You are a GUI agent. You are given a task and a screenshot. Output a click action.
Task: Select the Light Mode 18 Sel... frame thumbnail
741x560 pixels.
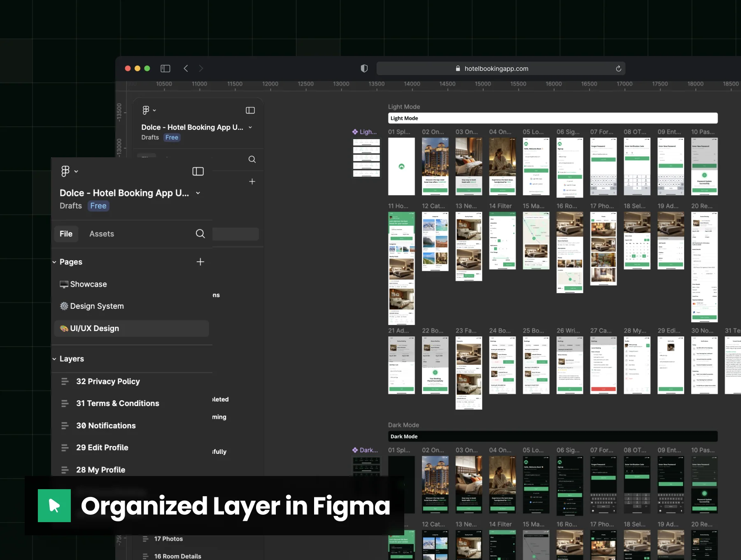(x=637, y=241)
